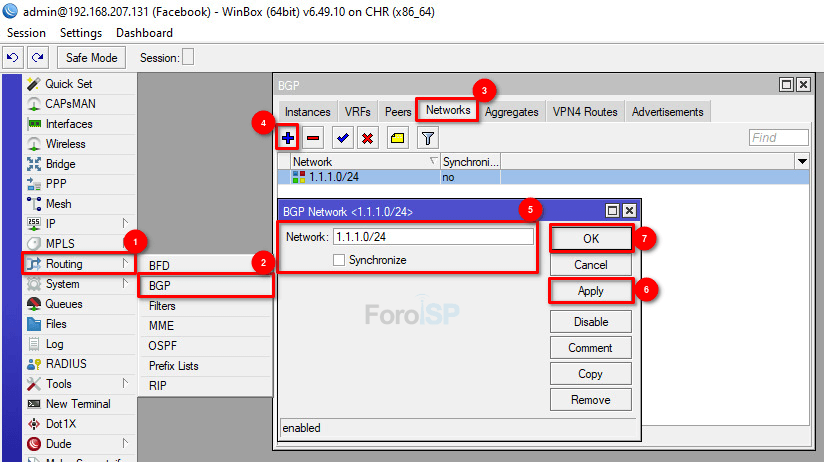Select BGP in Routing submenu
The height and width of the screenshot is (462, 824).
(206, 285)
